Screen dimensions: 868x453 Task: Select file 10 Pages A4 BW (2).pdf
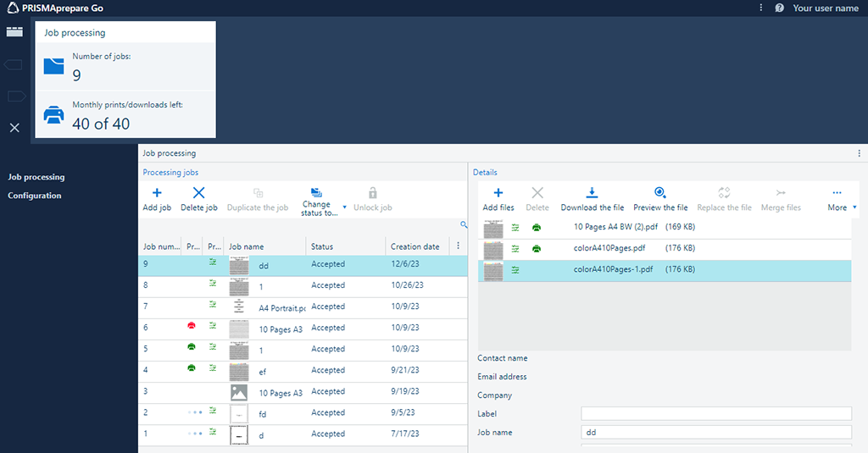(x=665, y=227)
